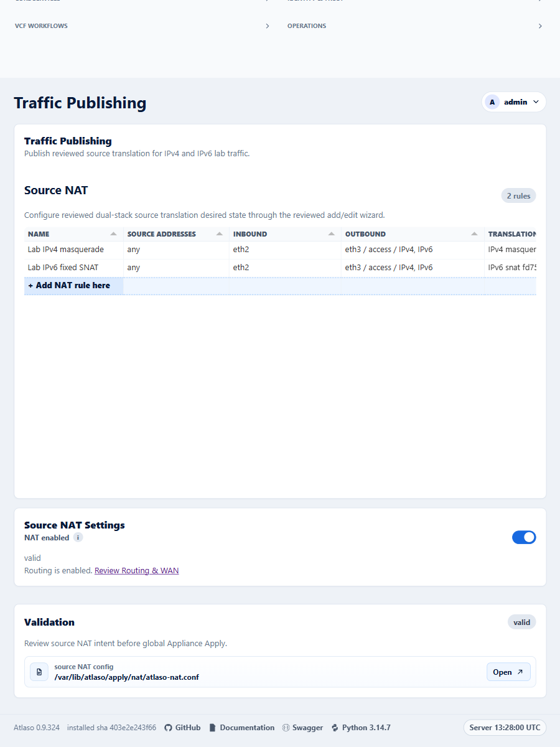
Task: Open the Review Routing & WAN link
Action: click(137, 571)
